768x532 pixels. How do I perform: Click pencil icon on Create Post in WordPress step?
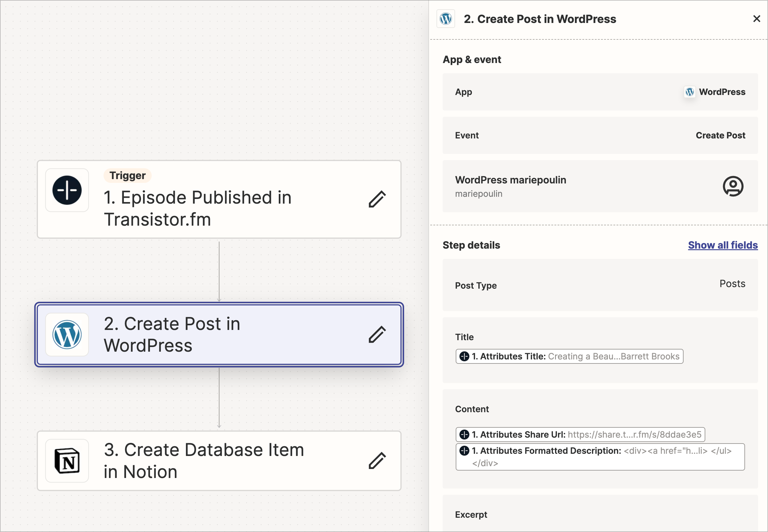coord(377,334)
